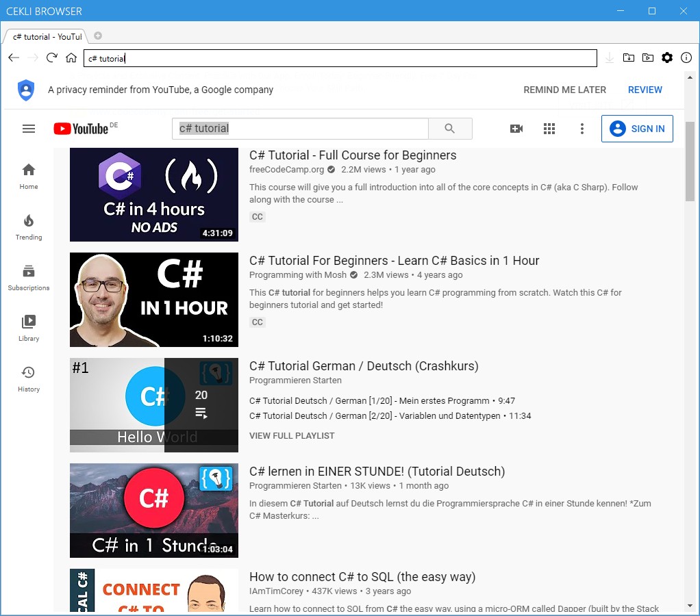Click the scrollbar up arrow
This screenshot has height=616, width=700.
coord(690,77)
